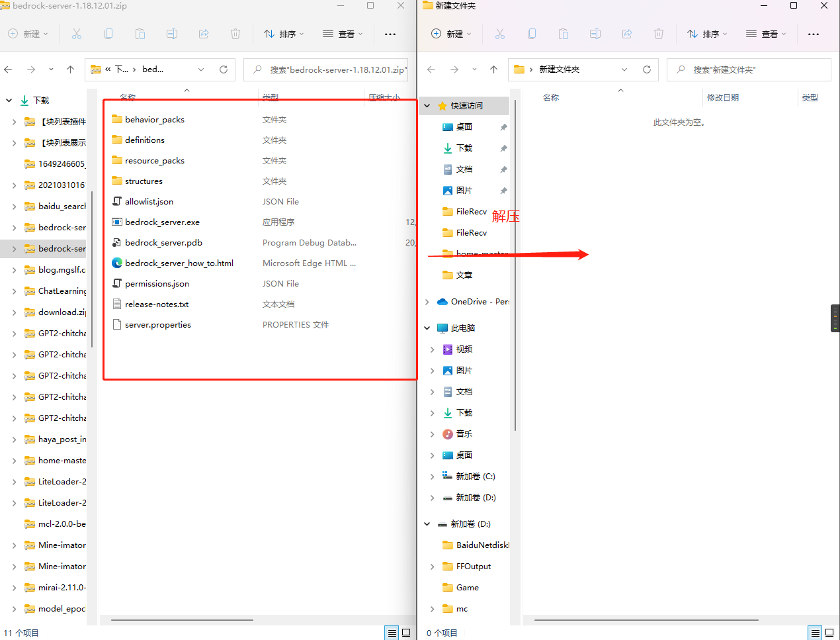Click the rename icon in left window toolbar
The width and height of the screenshot is (840, 640).
[x=172, y=34]
